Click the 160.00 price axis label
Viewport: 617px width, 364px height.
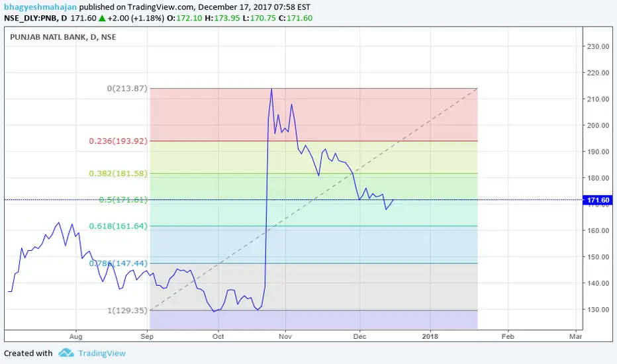[598, 230]
